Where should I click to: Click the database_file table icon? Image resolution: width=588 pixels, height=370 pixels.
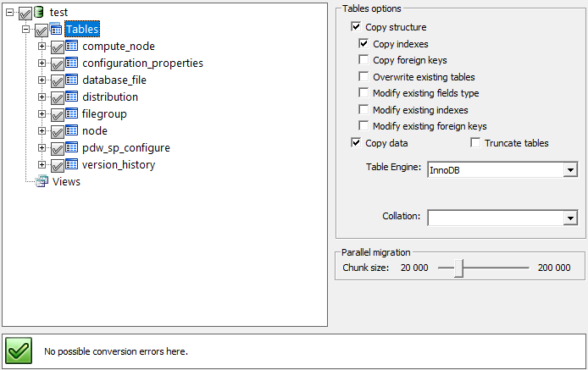click(72, 80)
